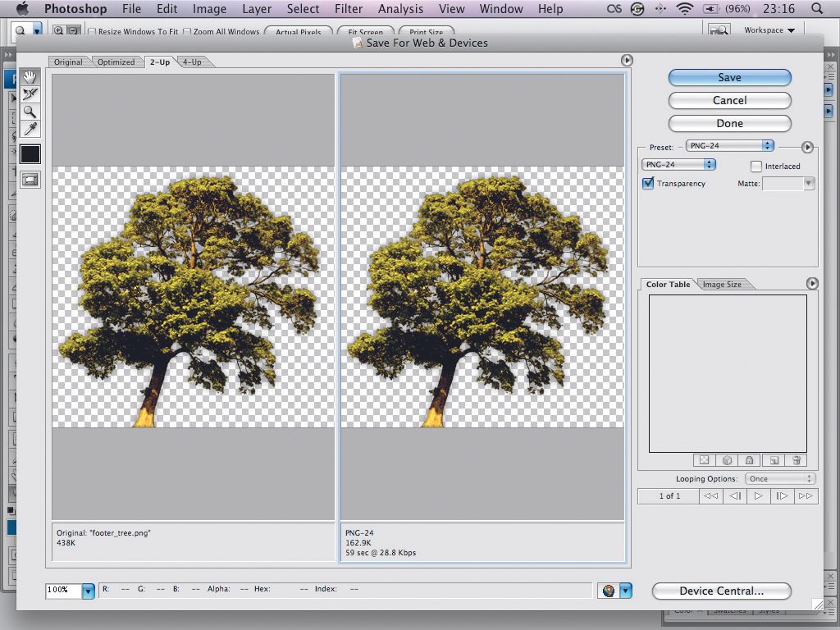Select the Hand tool
840x630 pixels.
(x=30, y=77)
